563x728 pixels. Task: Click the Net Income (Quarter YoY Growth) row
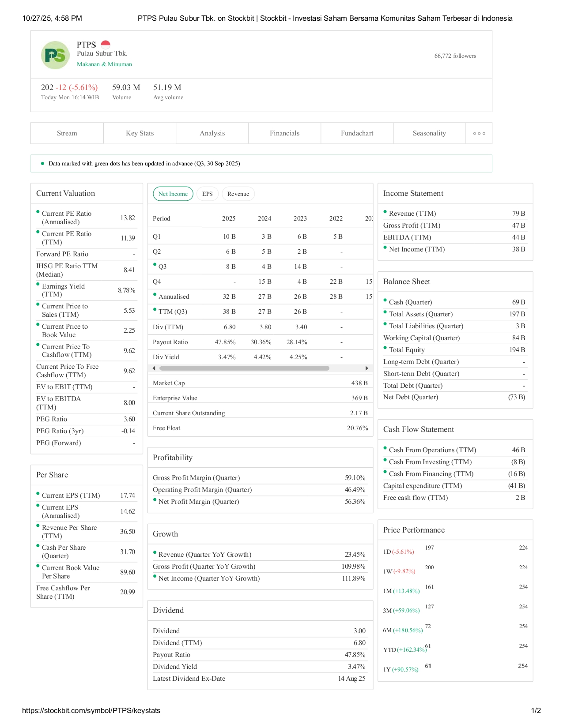tap(259, 578)
